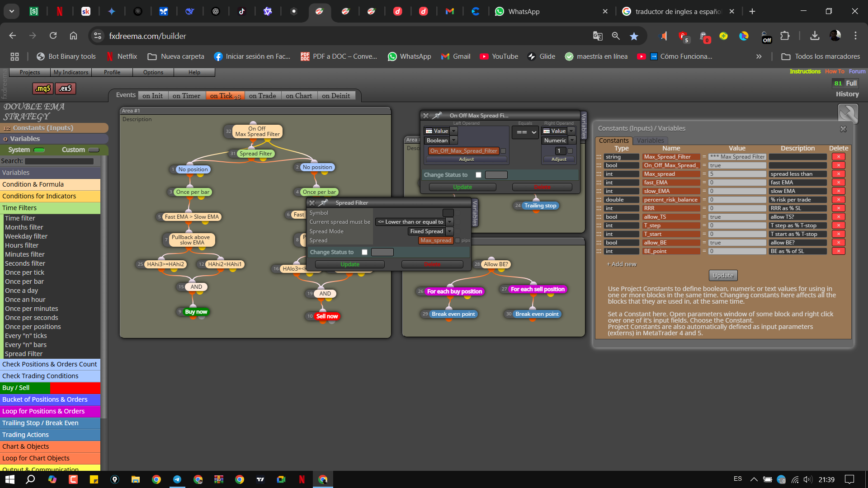Toggle the System switch in sidebar
Viewport: 868px width, 488px height.
tap(39, 150)
